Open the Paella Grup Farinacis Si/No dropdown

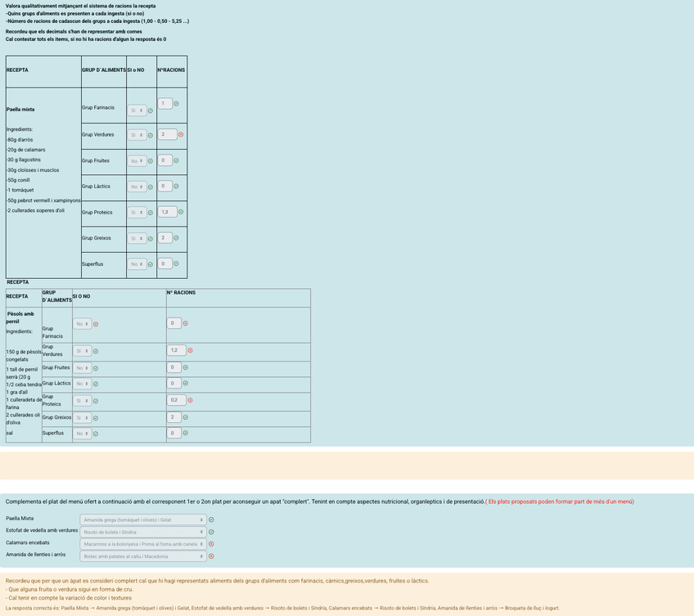tap(137, 110)
